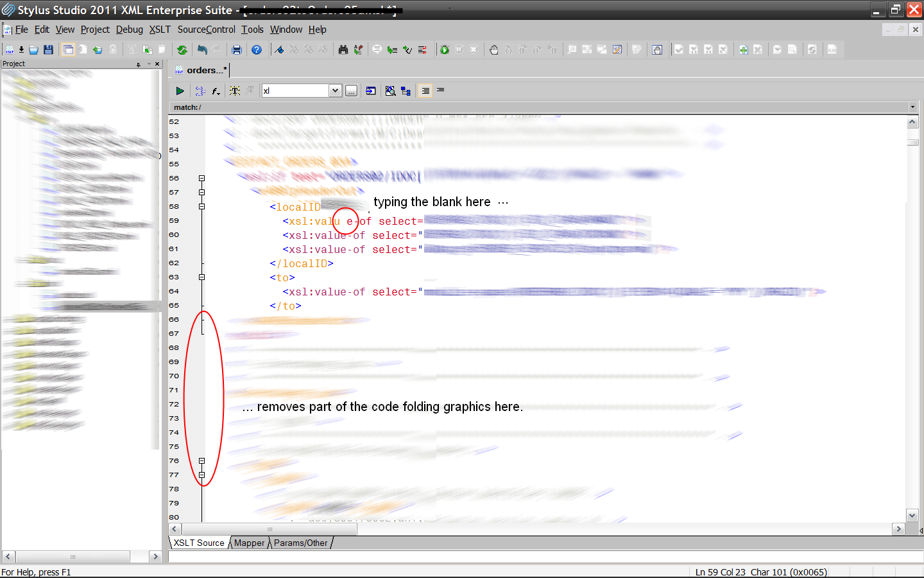Select the XSLT Source tab

[x=199, y=543]
